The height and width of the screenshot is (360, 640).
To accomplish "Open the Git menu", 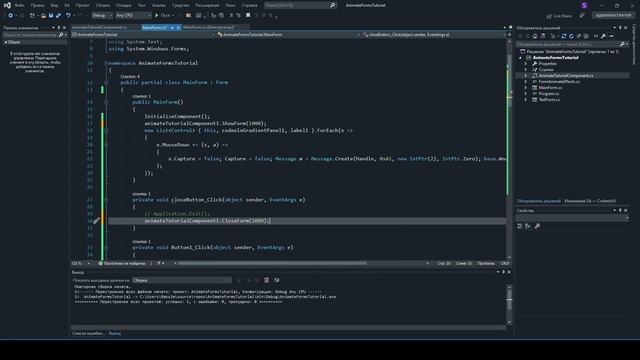I will coord(67,5).
